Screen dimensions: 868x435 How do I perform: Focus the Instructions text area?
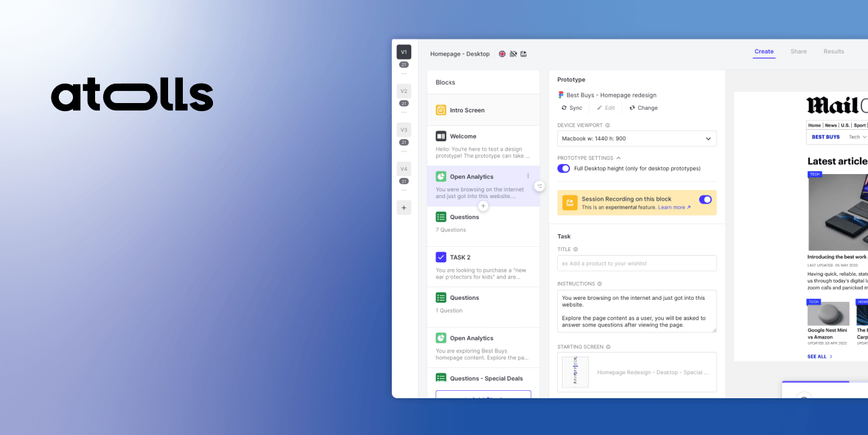pos(637,311)
